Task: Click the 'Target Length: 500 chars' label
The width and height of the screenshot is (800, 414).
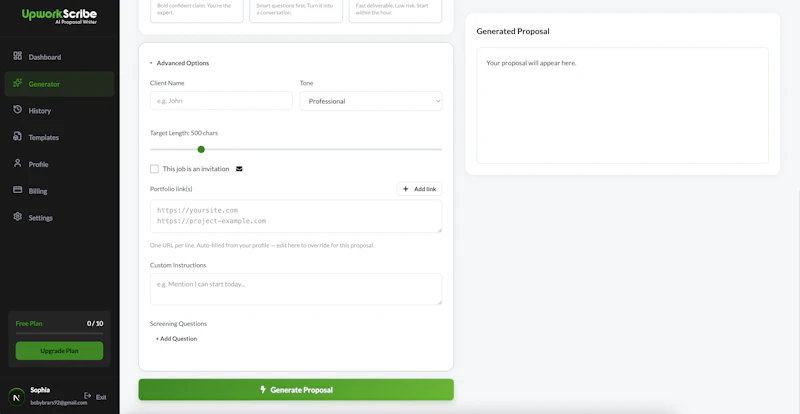Action: (184, 133)
